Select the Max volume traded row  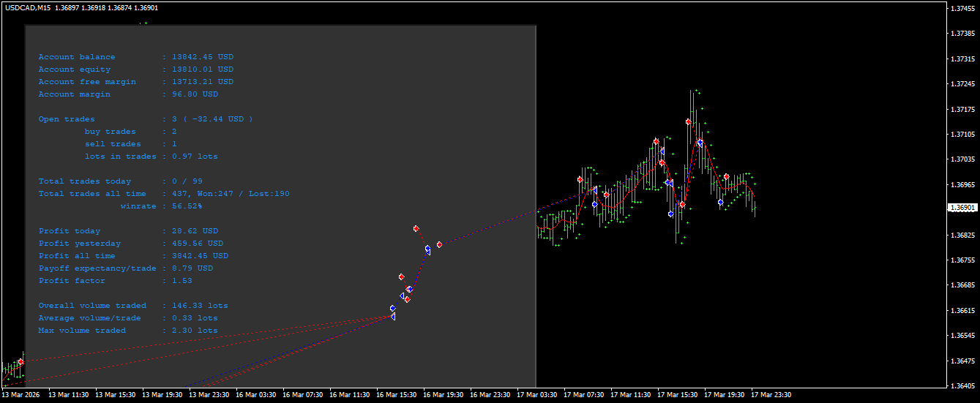click(127, 331)
